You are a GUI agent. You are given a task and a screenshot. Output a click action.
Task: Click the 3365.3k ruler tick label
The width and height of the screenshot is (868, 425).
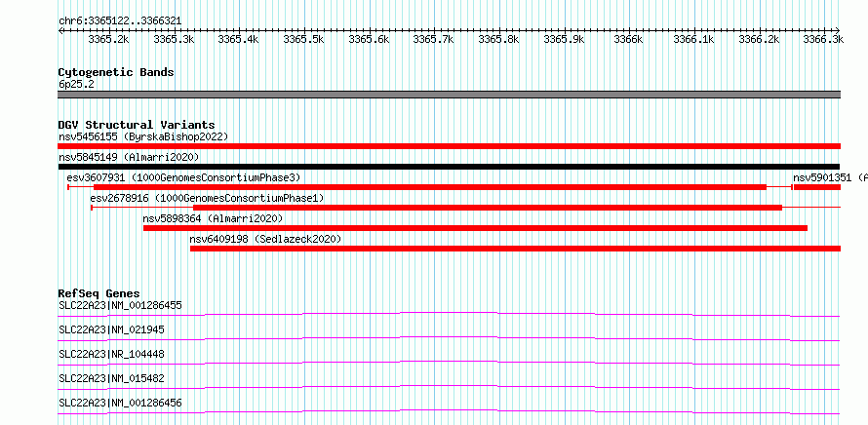[174, 39]
